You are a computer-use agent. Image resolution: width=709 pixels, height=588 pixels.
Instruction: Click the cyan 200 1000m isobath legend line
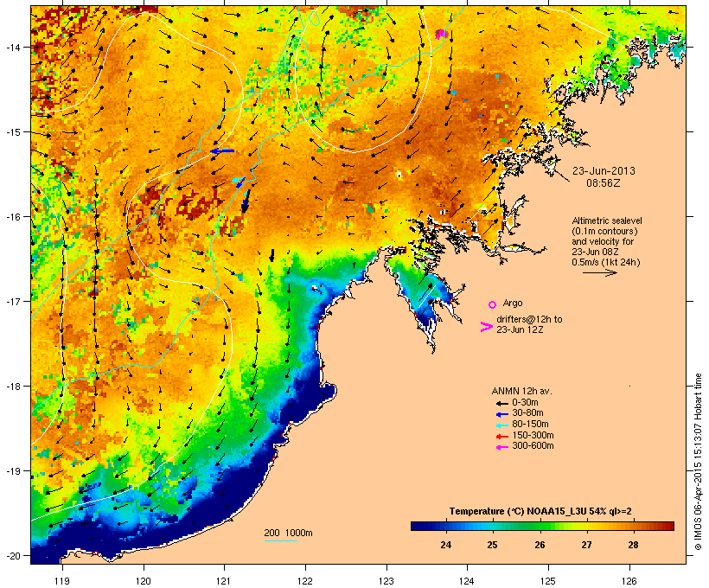pos(280,540)
